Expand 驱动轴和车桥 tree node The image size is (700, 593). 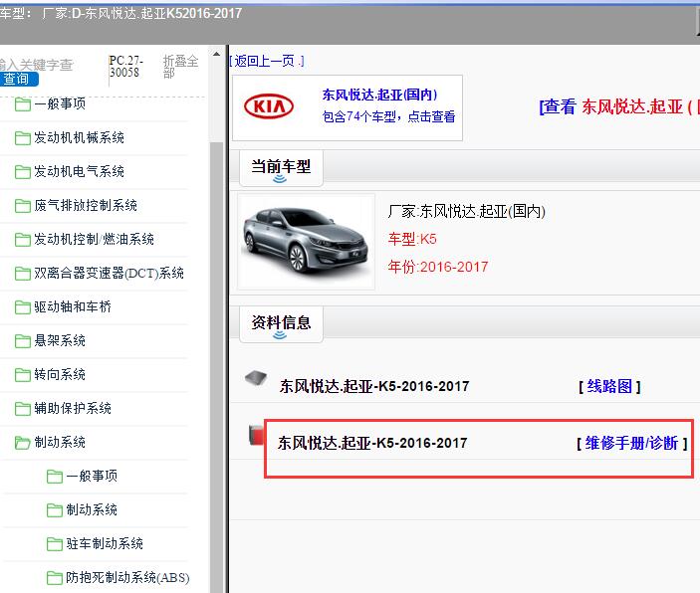[73, 307]
